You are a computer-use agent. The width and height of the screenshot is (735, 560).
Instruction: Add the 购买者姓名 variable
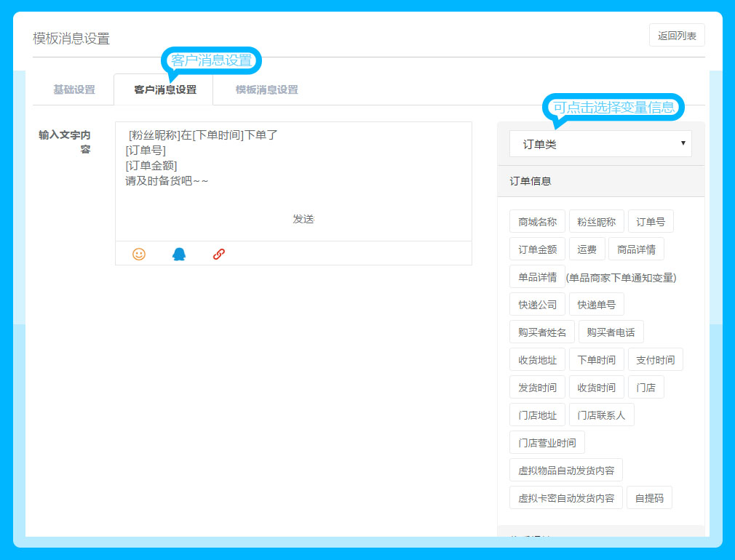point(542,332)
